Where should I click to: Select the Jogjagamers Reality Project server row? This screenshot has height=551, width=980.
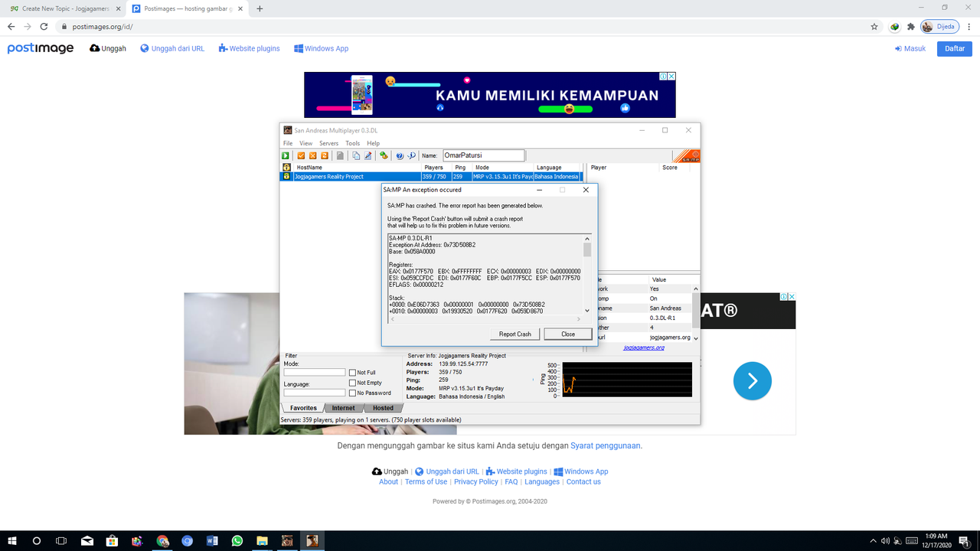click(x=431, y=176)
